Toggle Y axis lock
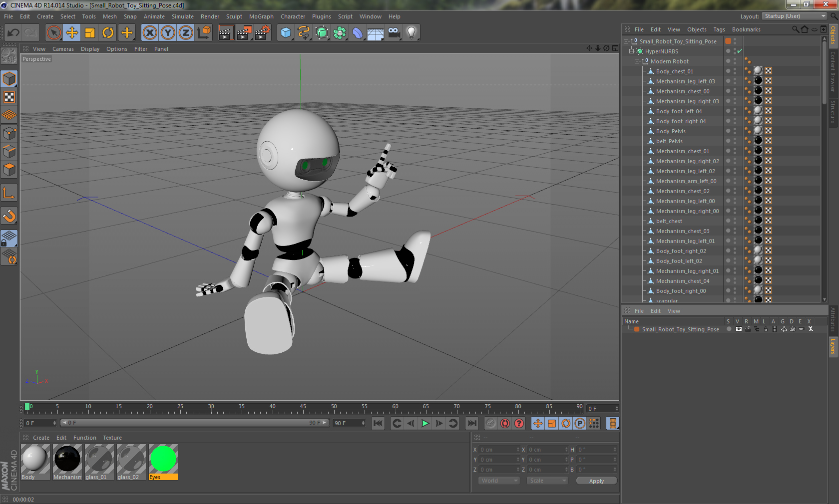The height and width of the screenshot is (504, 839). (x=168, y=33)
